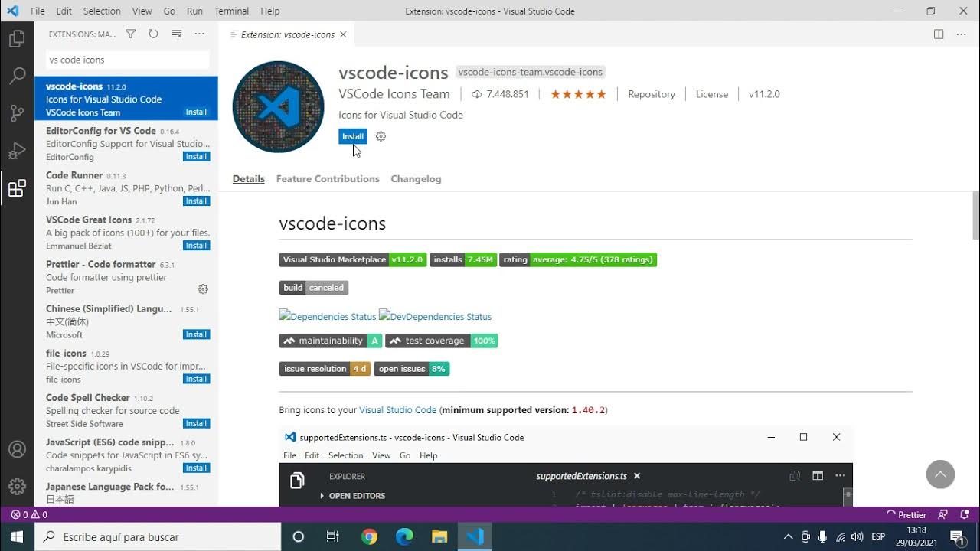Click the feedback icon in status bar
This screenshot has height=551, width=980.
(x=942, y=515)
